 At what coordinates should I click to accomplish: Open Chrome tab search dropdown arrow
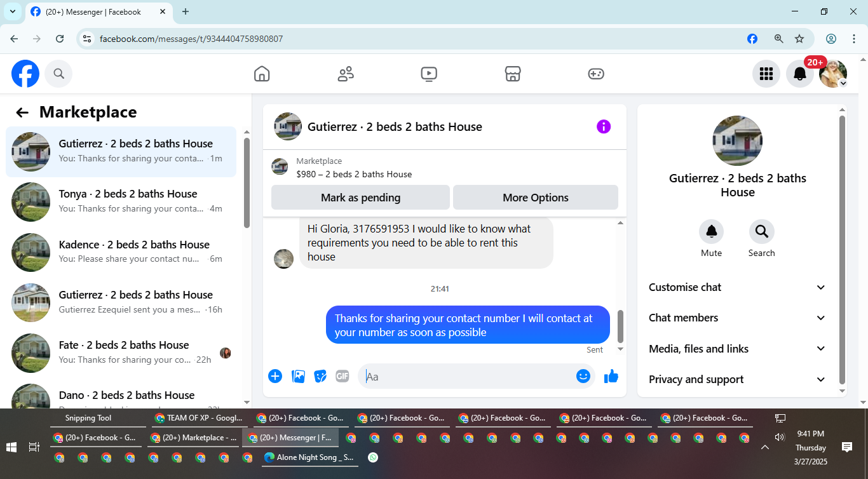(x=12, y=11)
